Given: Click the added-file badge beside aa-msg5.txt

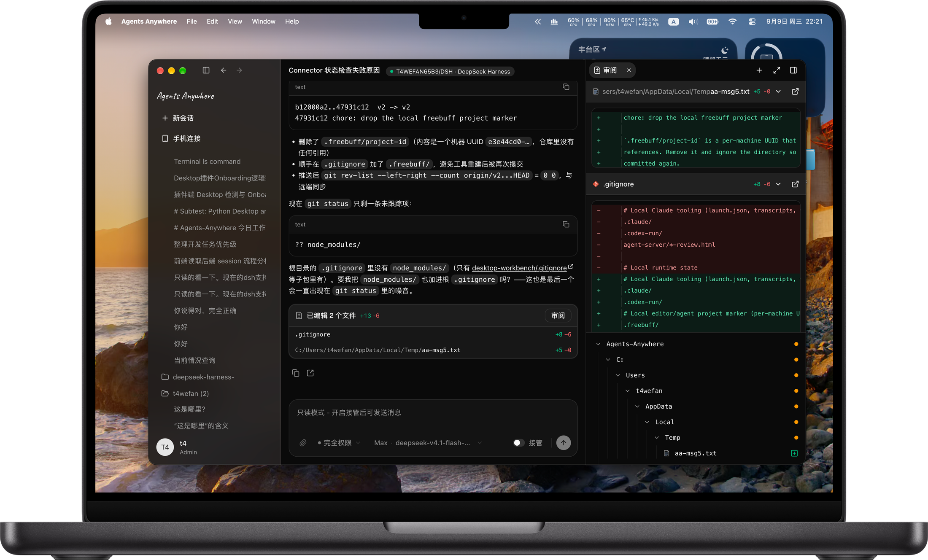Looking at the screenshot, I should [794, 453].
